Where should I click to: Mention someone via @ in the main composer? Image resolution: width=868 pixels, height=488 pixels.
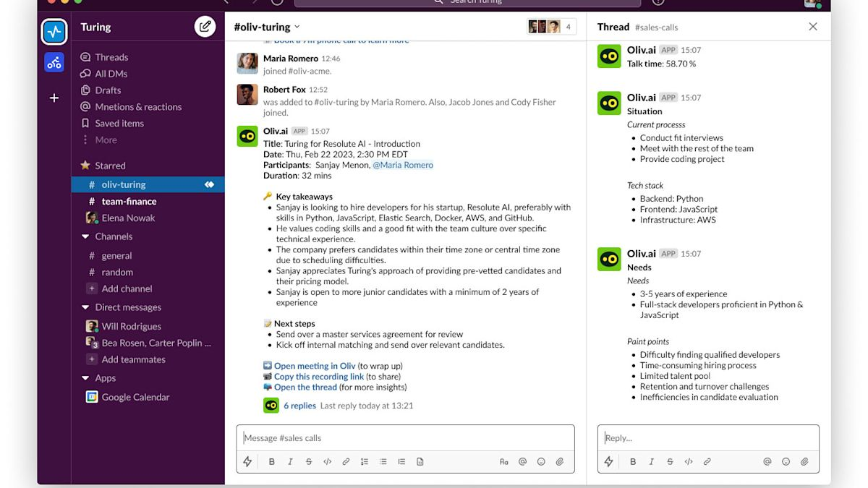522,461
